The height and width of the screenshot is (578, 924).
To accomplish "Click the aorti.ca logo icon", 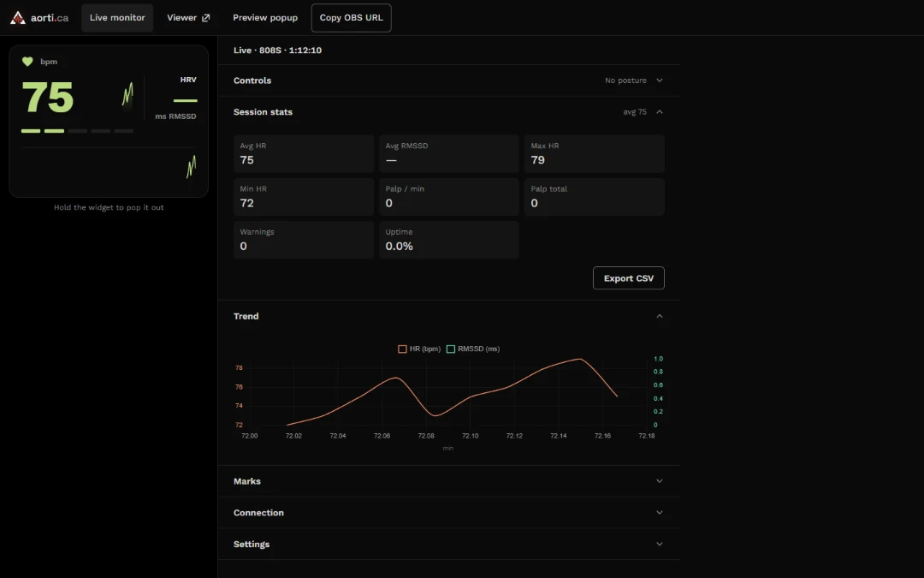I will click(x=18, y=18).
